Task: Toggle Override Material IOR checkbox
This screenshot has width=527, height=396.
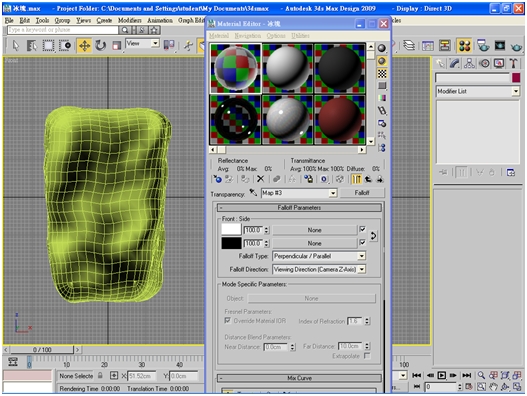Action: [x=228, y=321]
